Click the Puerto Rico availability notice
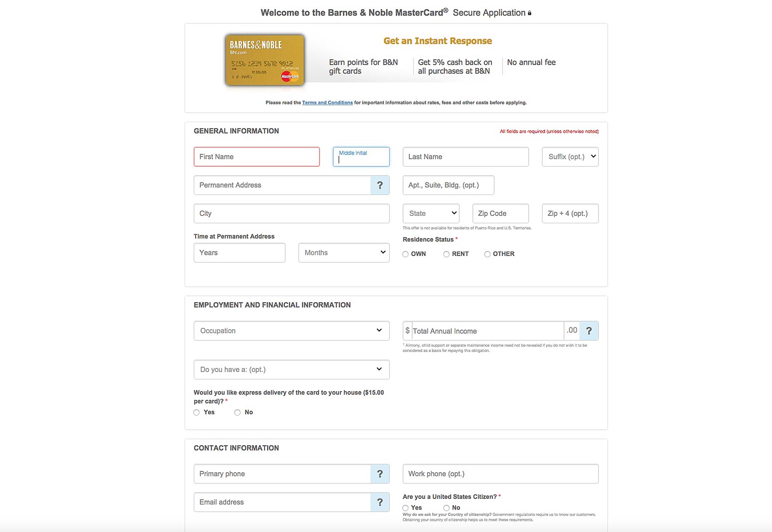 coord(467,228)
